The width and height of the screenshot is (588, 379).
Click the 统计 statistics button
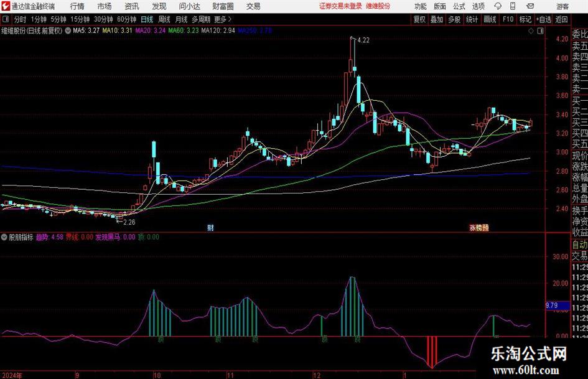[x=472, y=19]
